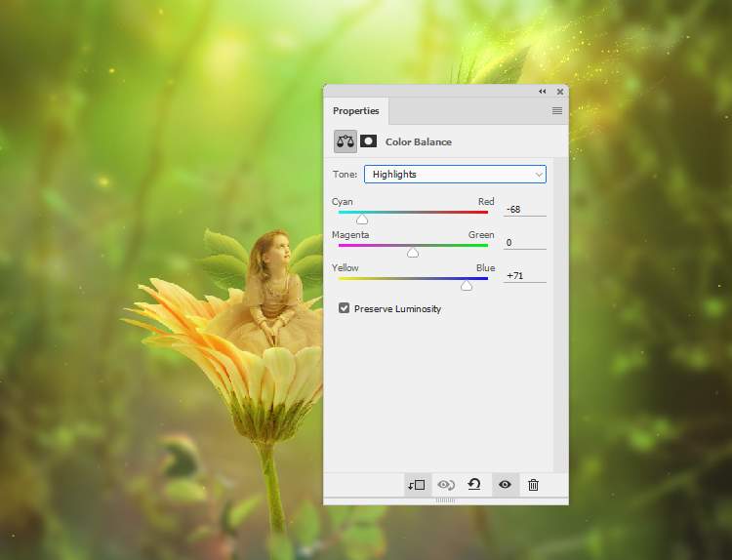Collapse the panel with double-arrow icon
The image size is (732, 560).
[542, 92]
